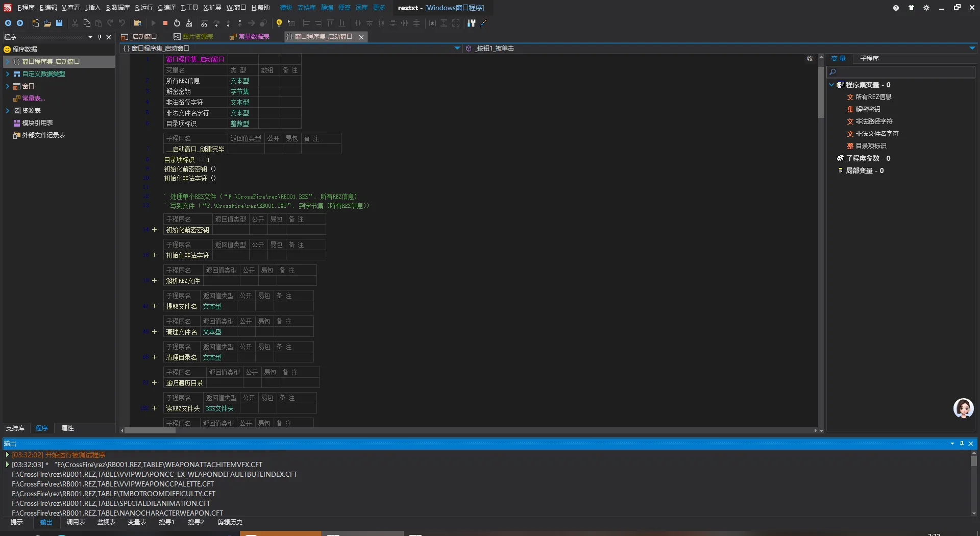
Task: Toggle pin on the 输出 output panel
Action: pos(961,444)
